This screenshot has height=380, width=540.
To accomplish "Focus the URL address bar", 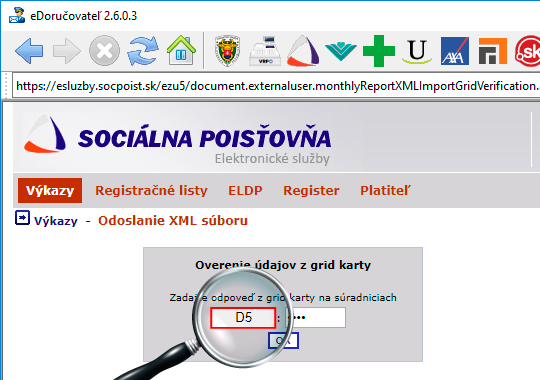I will 276,86.
